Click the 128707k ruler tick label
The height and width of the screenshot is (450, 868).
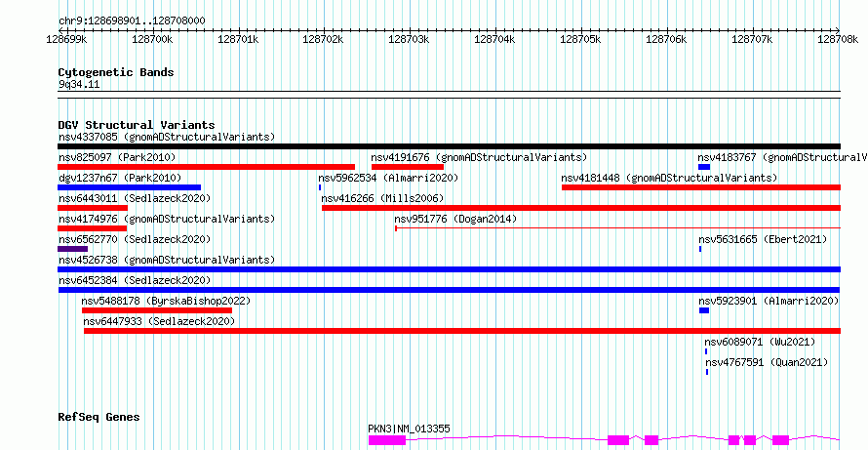(752, 40)
